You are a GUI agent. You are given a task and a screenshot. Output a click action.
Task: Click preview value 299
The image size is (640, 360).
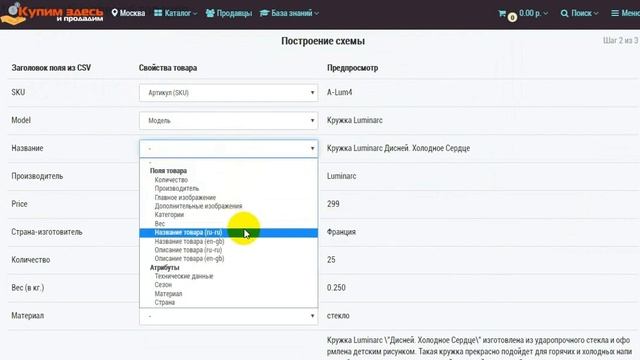(333, 204)
